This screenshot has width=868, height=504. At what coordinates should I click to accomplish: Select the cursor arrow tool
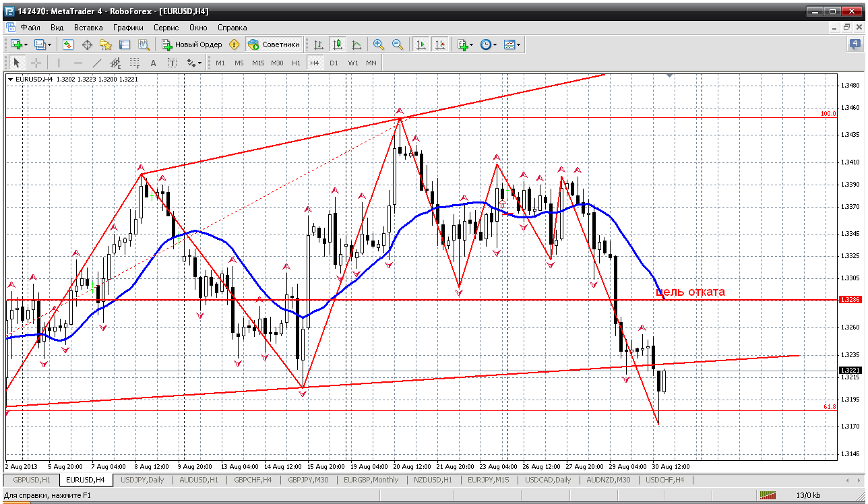17,63
